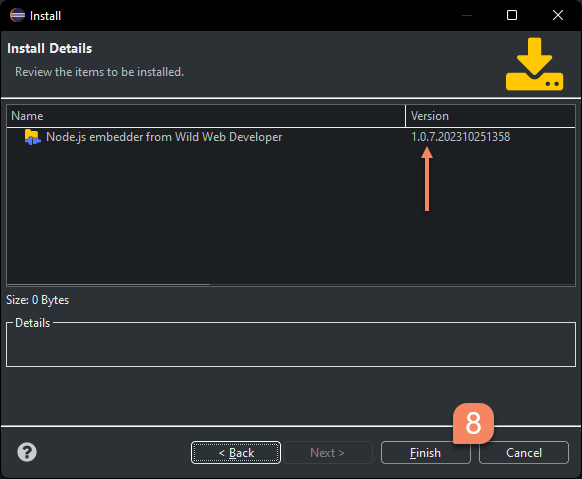Open help via the question mark icon
This screenshot has height=479, width=582.
[x=27, y=452]
